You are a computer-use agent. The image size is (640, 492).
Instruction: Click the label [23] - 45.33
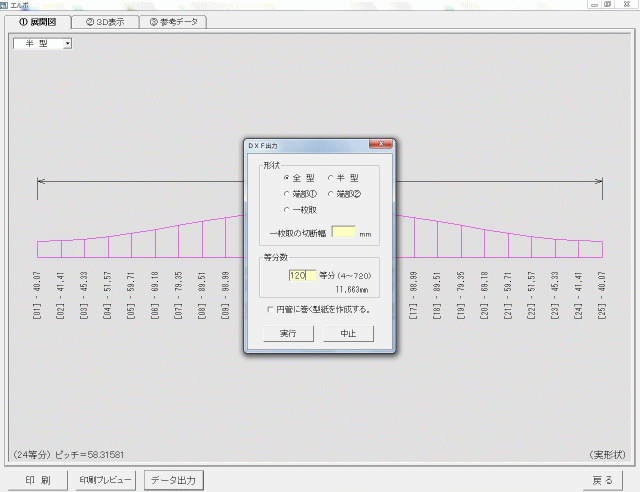click(555, 295)
